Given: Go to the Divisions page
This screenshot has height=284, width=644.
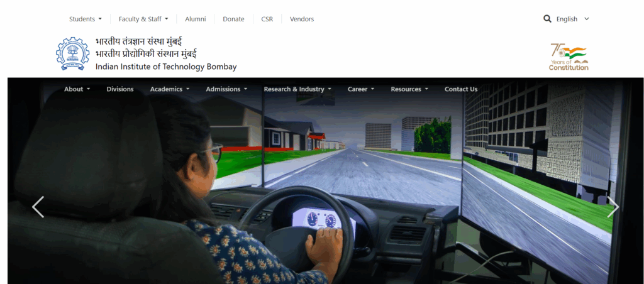Looking at the screenshot, I should click(120, 89).
